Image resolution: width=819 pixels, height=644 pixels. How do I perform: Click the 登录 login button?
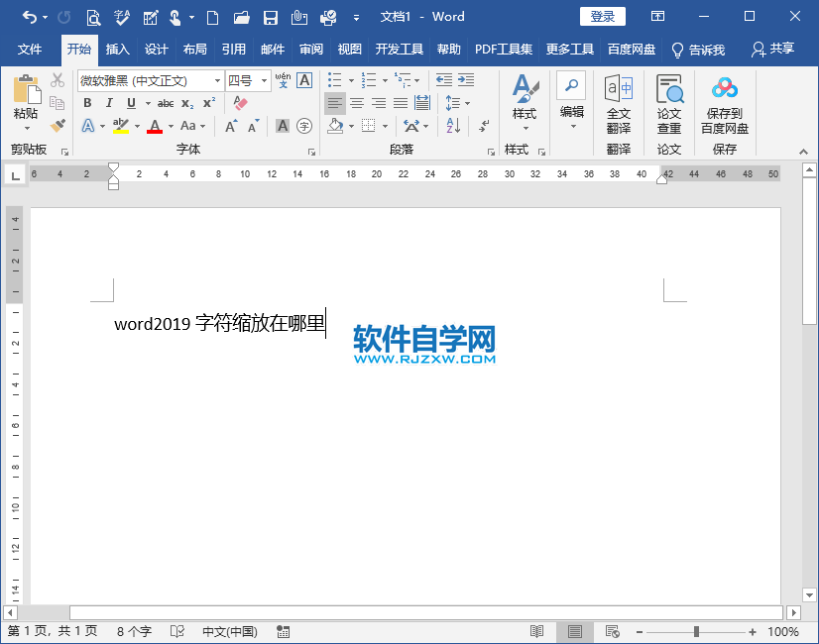coord(601,16)
